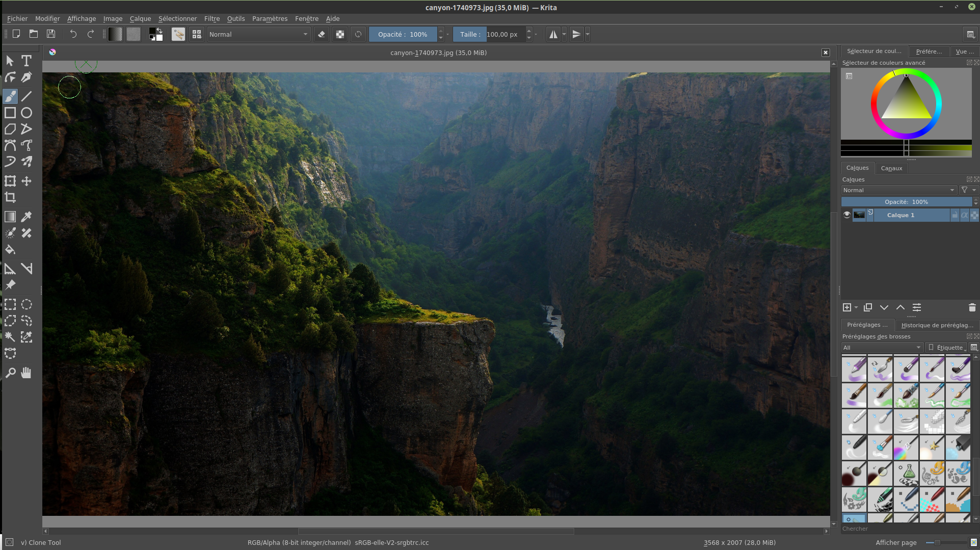Screen dimensions: 980x550
Task: Expand vertical mirror options arrow
Action: pyautogui.click(x=588, y=34)
